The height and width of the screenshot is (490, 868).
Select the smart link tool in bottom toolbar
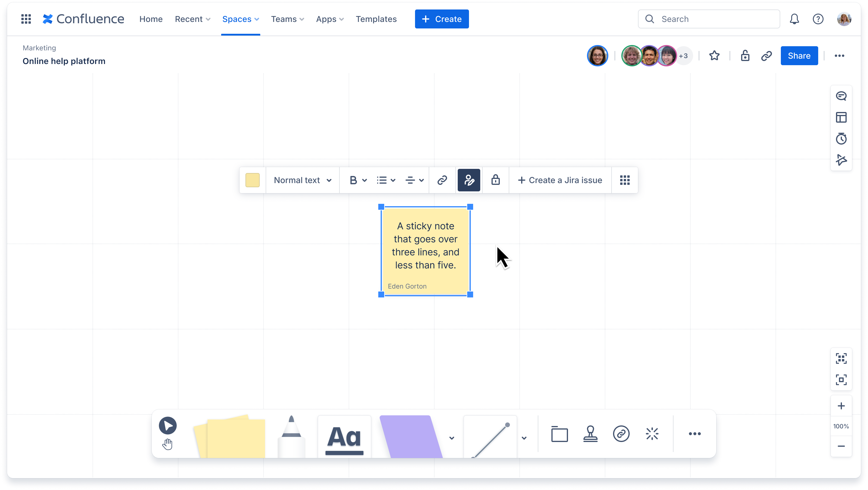(621, 433)
